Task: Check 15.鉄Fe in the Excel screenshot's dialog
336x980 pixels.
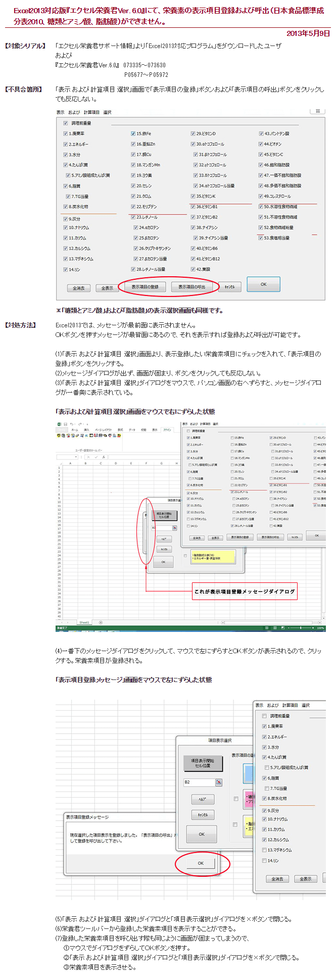Action: pos(232,438)
